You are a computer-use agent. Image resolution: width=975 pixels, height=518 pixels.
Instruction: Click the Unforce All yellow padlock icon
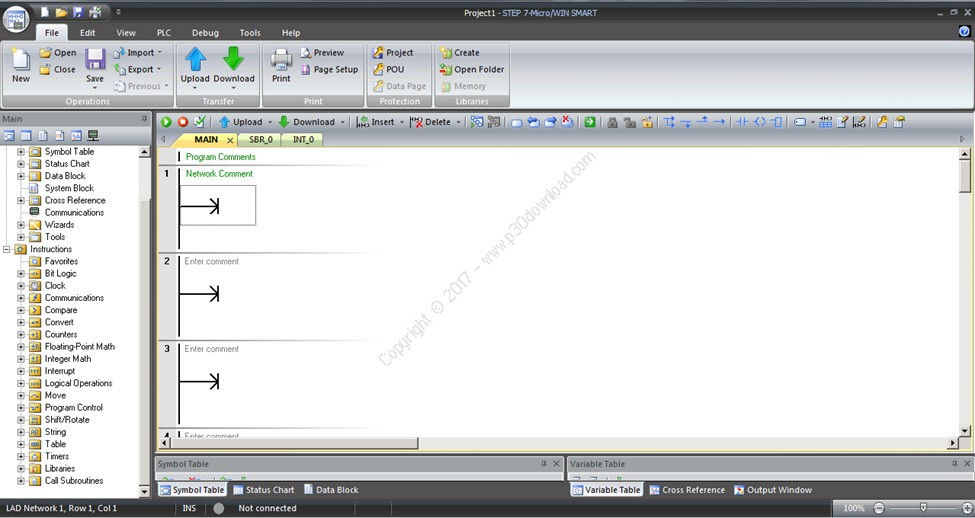647,122
